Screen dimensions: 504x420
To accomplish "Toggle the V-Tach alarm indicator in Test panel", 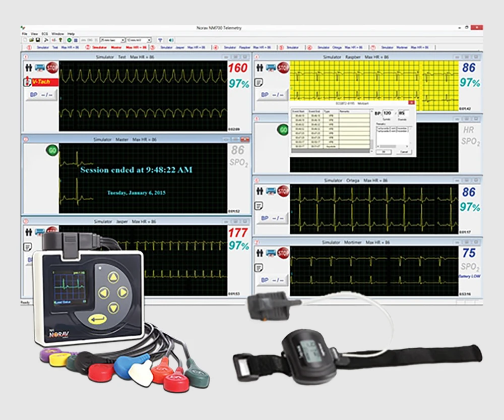I will pos(42,82).
